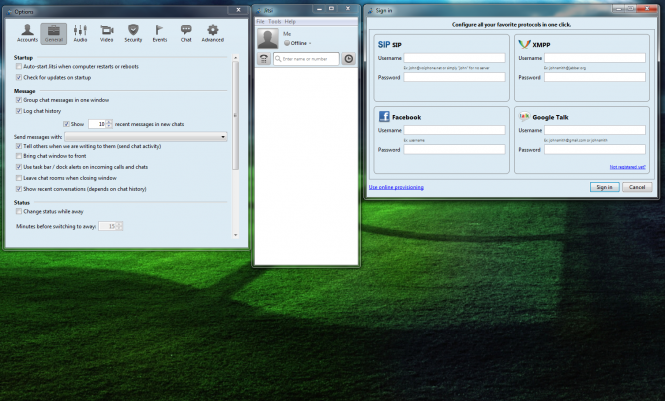Select the General options tab

point(54,33)
